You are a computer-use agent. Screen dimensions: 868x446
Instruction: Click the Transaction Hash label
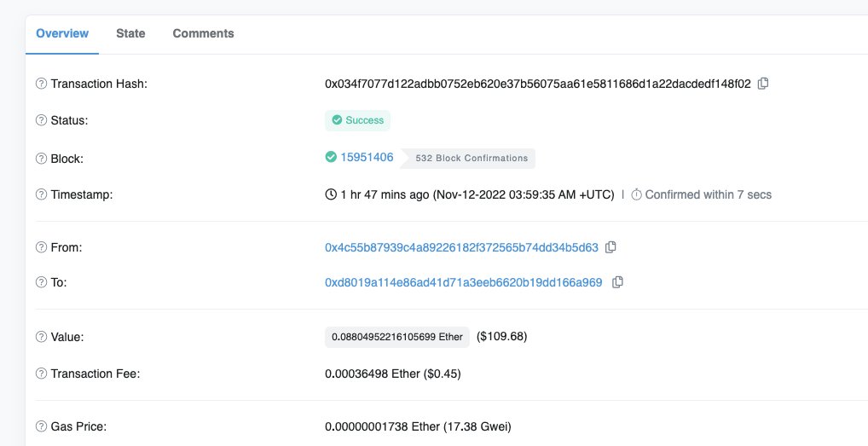[x=99, y=84]
